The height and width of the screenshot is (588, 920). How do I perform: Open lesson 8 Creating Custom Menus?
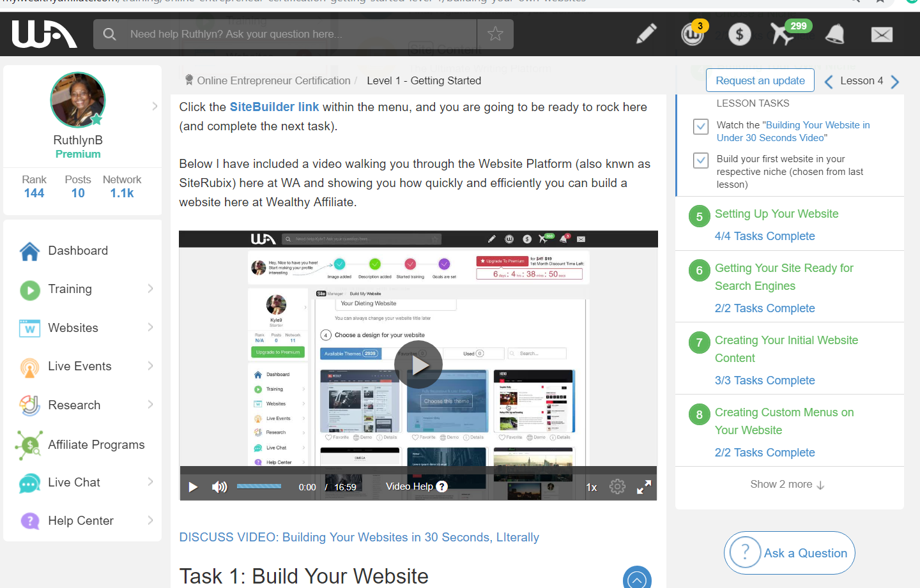784,421
